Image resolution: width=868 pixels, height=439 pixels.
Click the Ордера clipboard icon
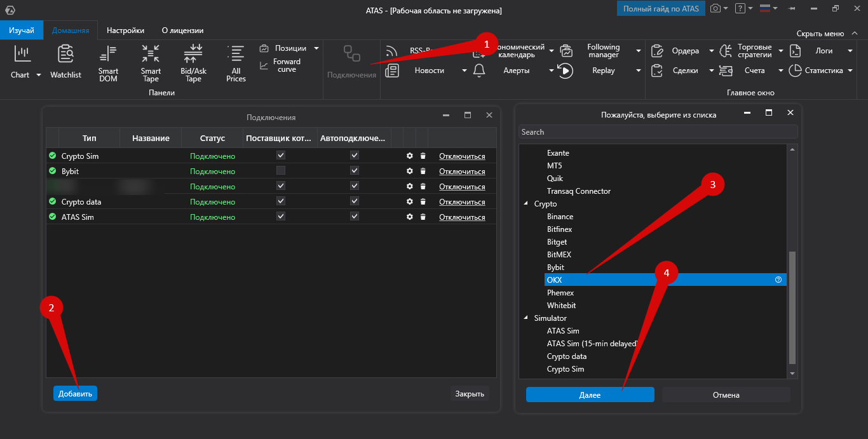click(657, 51)
